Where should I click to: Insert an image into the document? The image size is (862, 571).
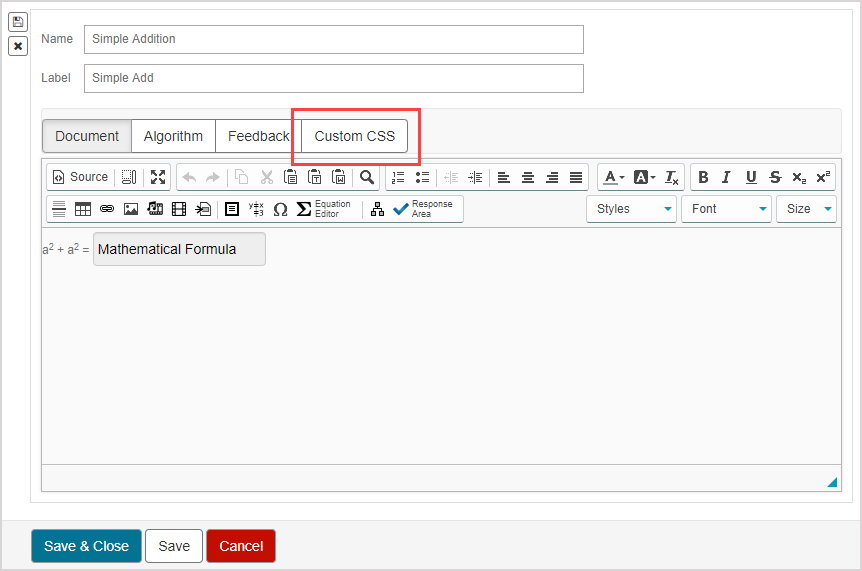(131, 209)
